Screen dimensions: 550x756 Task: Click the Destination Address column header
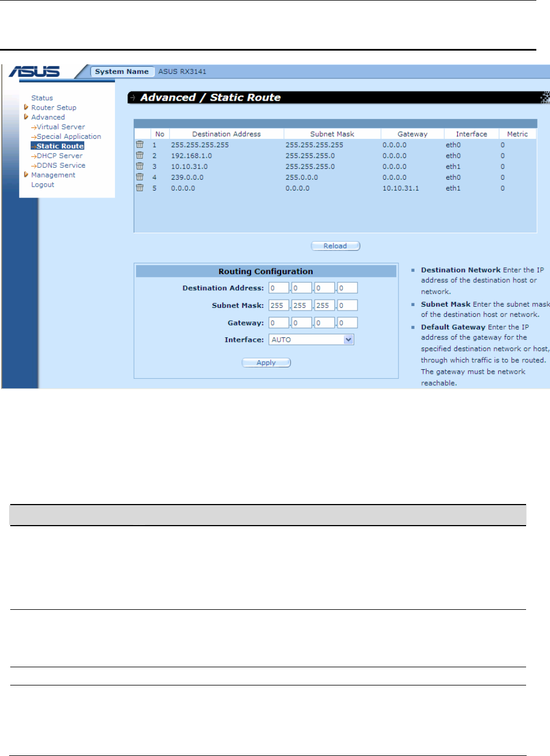(227, 134)
